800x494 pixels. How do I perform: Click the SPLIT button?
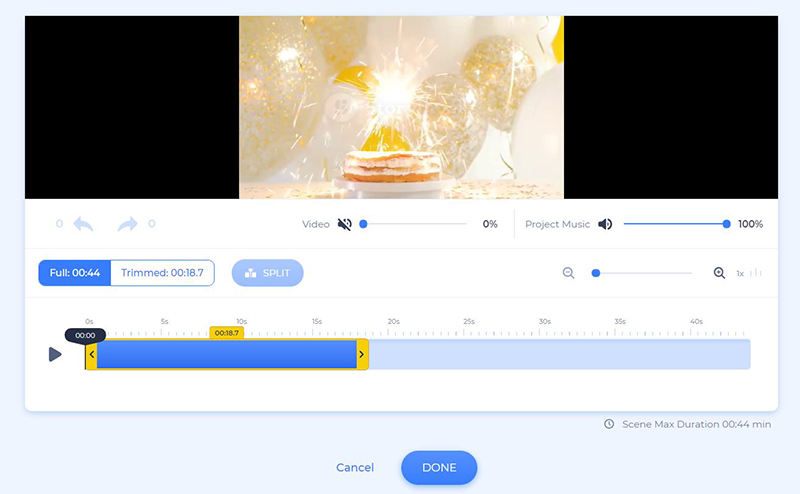click(x=267, y=273)
